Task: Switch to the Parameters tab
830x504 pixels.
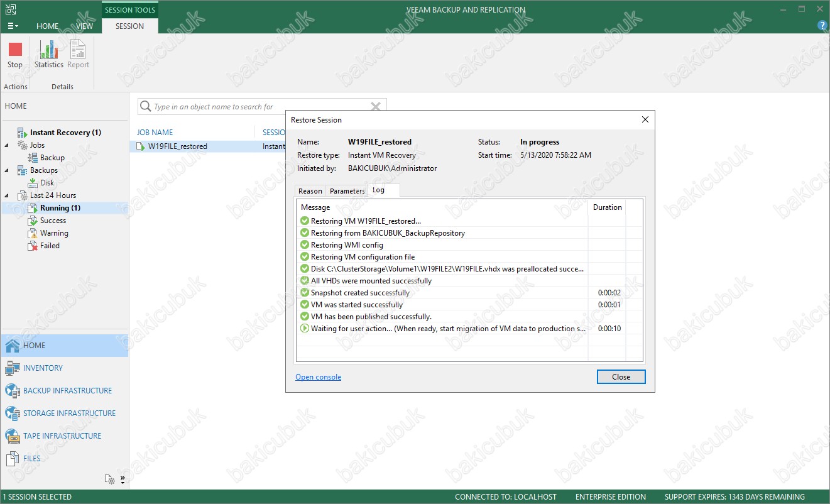Action: coord(347,191)
